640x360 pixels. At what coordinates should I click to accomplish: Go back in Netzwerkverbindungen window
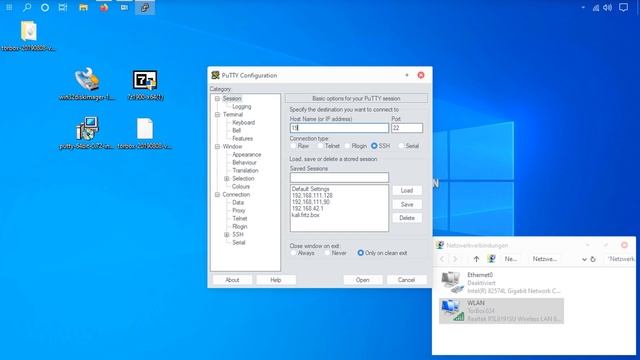(x=442, y=259)
